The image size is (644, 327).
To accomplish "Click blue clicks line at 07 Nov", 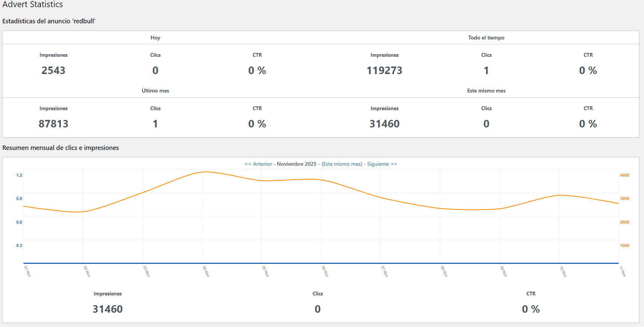I will 380,263.
